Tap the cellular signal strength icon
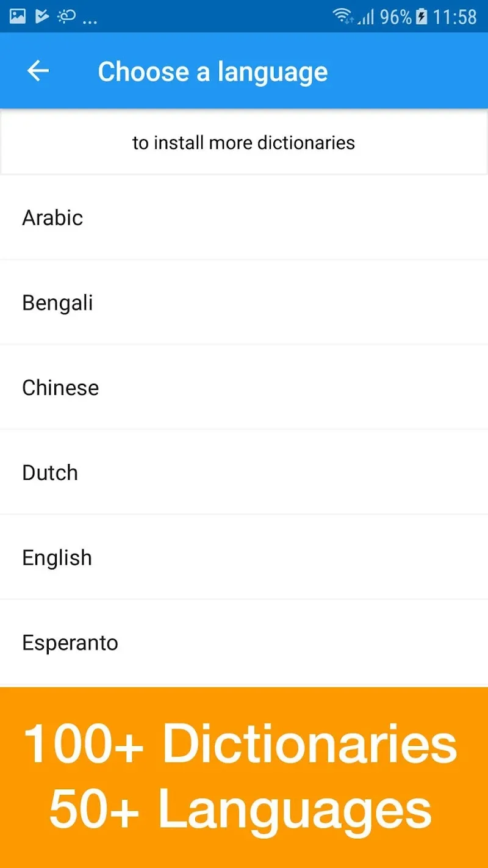Image resolution: width=488 pixels, height=868 pixels. click(x=366, y=17)
